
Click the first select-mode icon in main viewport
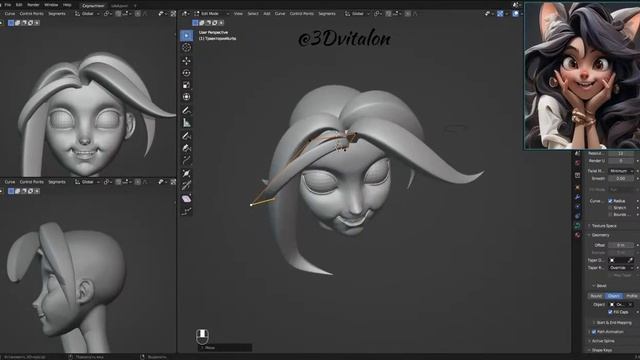196,23
